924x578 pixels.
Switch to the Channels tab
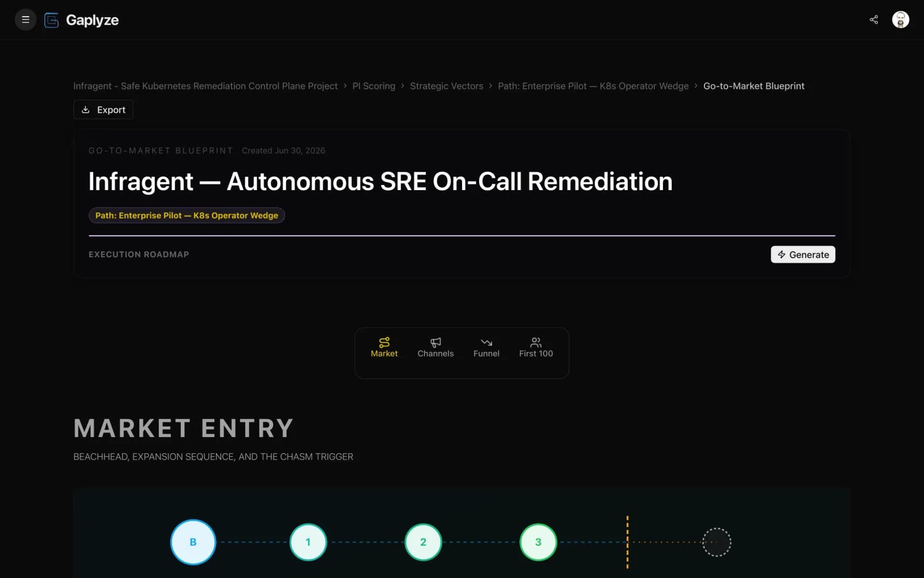(x=435, y=347)
